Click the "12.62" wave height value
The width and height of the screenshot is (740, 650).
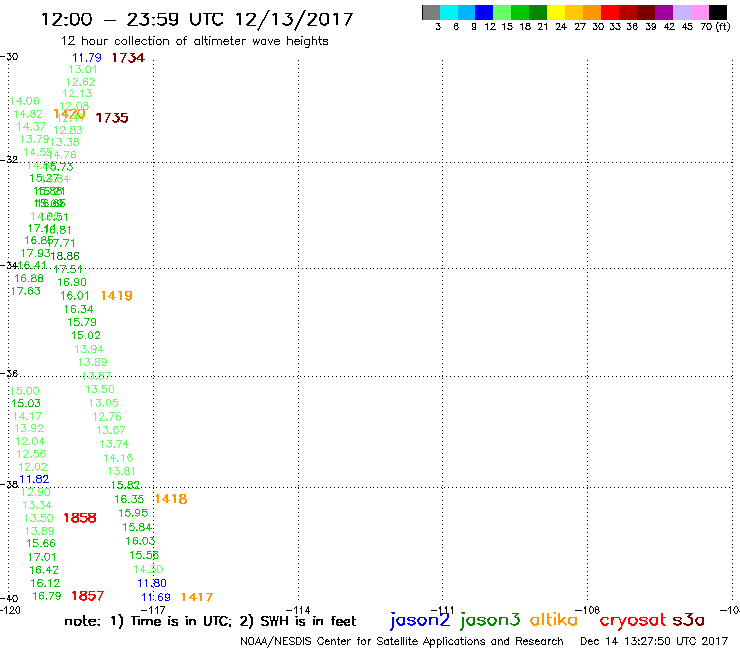[81, 82]
